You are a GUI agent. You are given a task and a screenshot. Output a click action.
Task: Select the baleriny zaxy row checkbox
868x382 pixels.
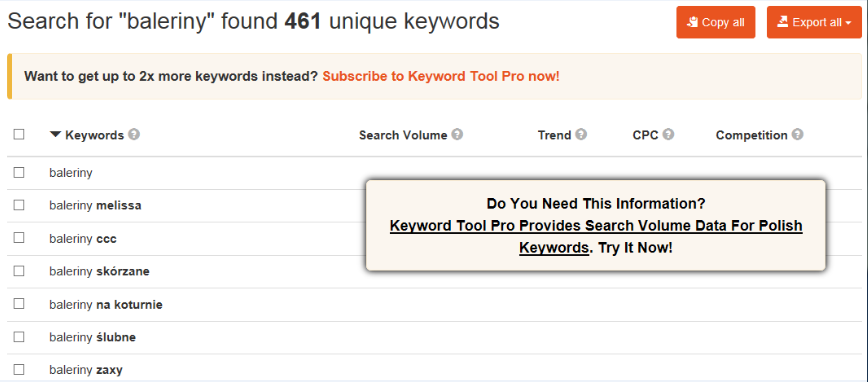[19, 370]
